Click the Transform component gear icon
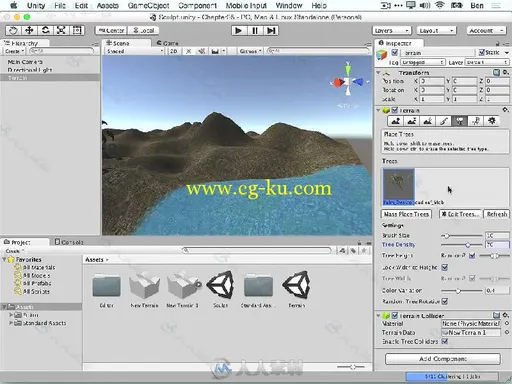The image size is (512, 384). (505, 72)
